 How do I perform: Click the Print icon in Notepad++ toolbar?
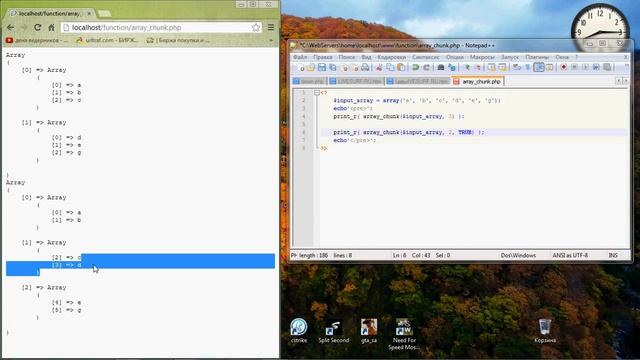pos(365,67)
